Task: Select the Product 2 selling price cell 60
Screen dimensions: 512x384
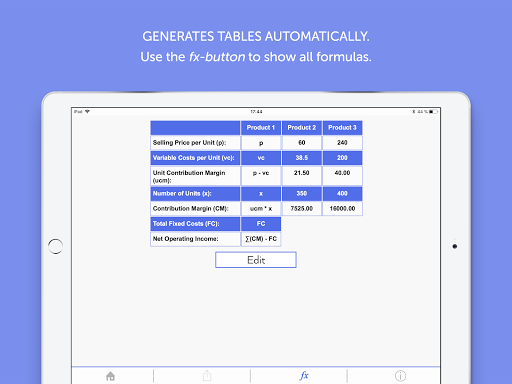Action: pos(302,143)
